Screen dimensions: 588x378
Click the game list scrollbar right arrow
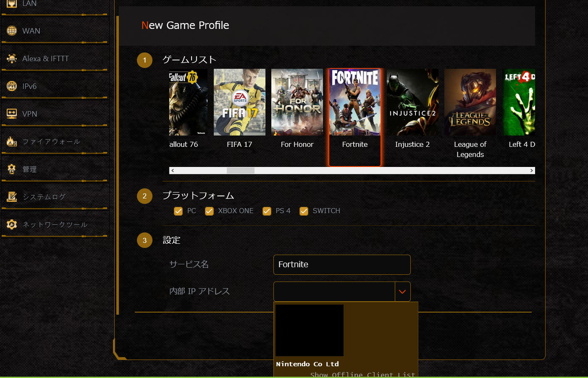(531, 170)
